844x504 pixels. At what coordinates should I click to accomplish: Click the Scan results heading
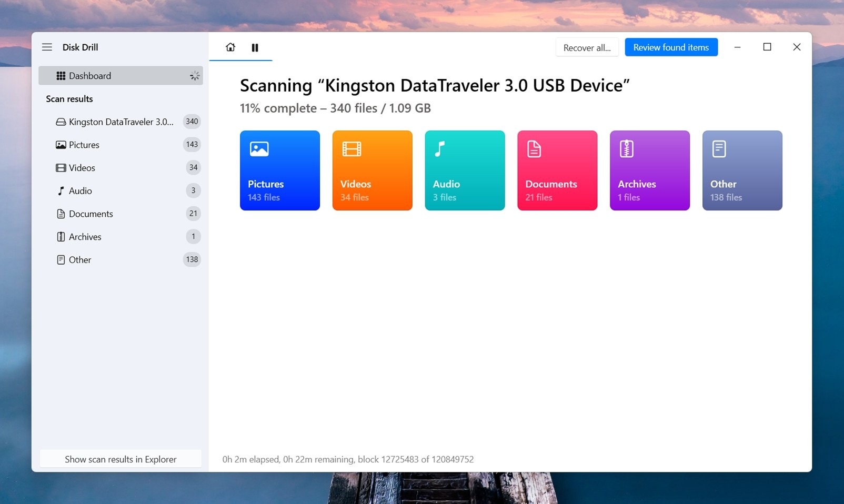tap(69, 99)
